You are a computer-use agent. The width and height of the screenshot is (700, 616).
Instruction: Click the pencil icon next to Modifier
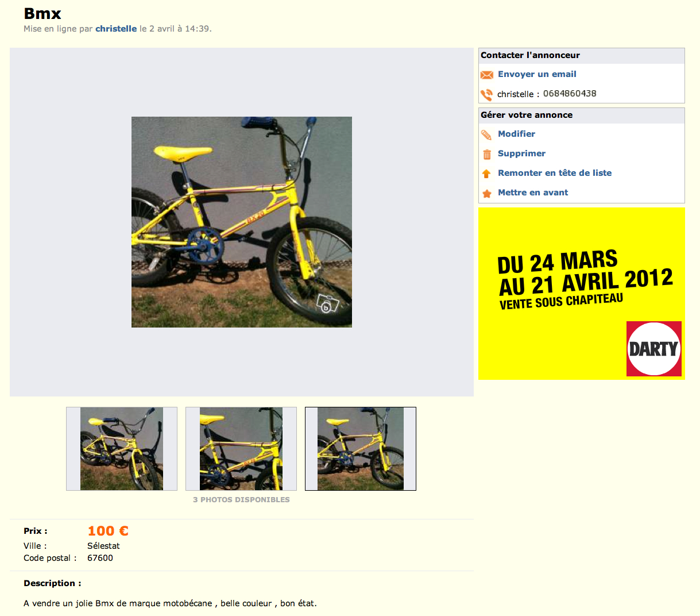(486, 134)
